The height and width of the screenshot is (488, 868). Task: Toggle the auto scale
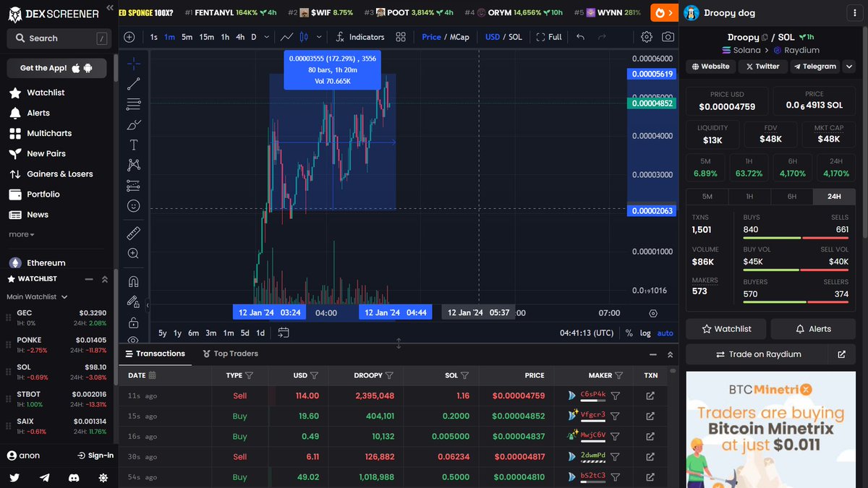[x=665, y=333]
